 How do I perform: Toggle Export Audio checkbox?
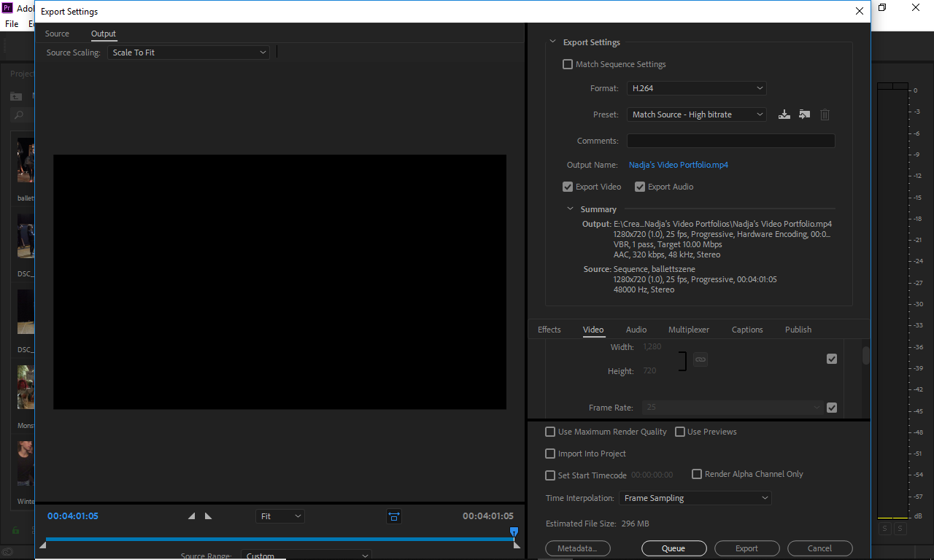[x=640, y=187]
